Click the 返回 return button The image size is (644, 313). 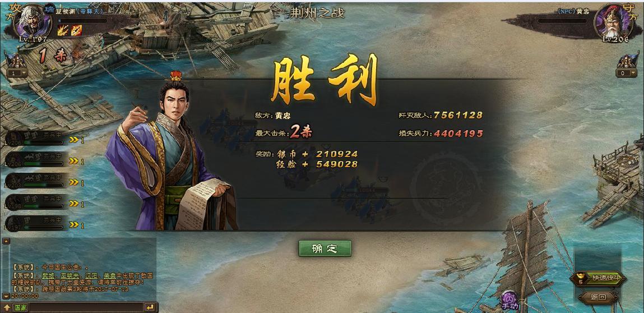point(598,297)
